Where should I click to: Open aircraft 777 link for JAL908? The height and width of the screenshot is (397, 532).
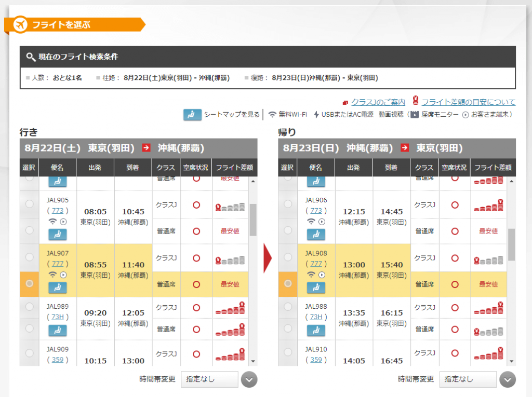316,264
